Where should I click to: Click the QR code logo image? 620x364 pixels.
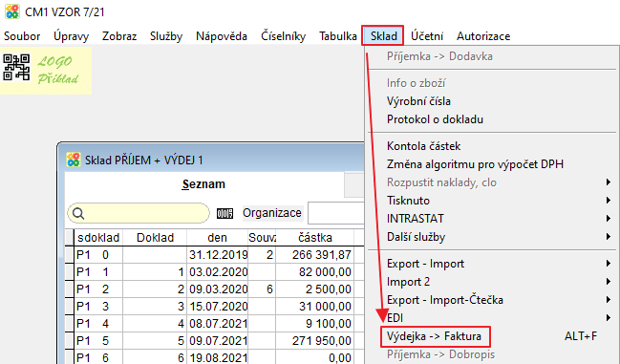pyautogui.click(x=16, y=68)
